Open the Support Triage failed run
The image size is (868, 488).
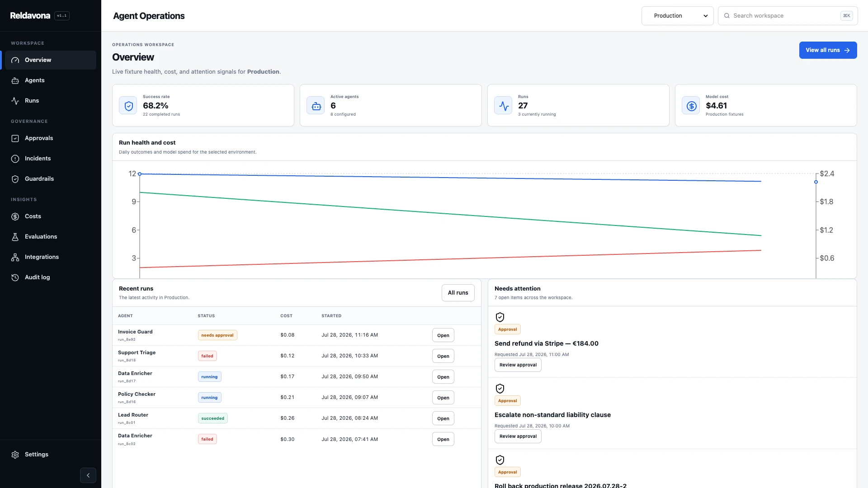443,356
